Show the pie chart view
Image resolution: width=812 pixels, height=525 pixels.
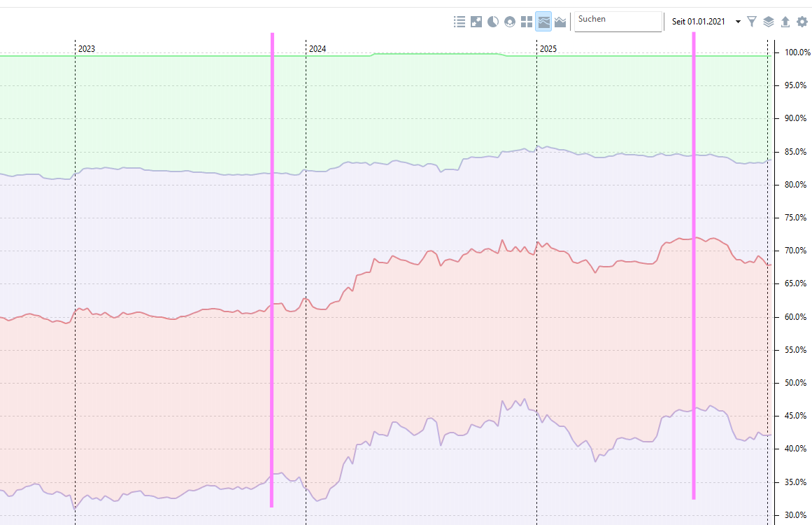pos(493,22)
